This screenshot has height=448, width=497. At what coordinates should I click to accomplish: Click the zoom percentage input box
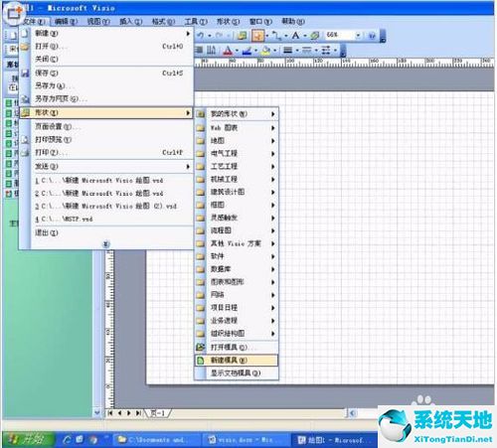pyautogui.click(x=340, y=35)
